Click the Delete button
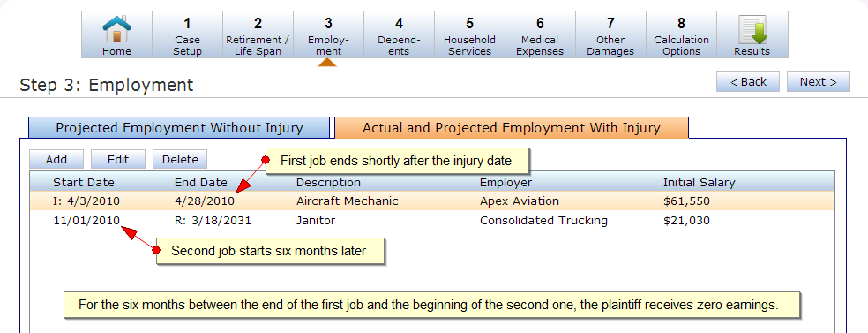 pos(180,159)
